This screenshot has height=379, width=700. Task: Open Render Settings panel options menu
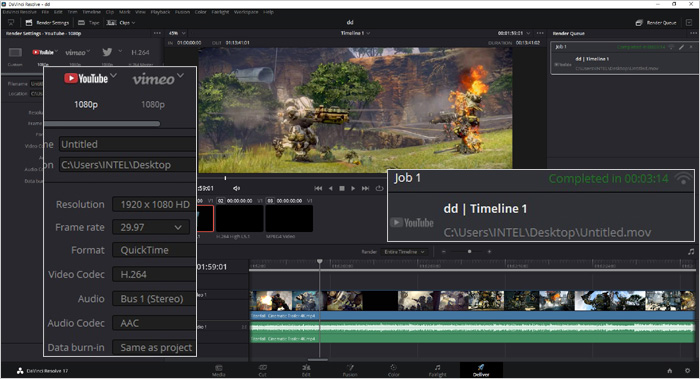(x=157, y=33)
